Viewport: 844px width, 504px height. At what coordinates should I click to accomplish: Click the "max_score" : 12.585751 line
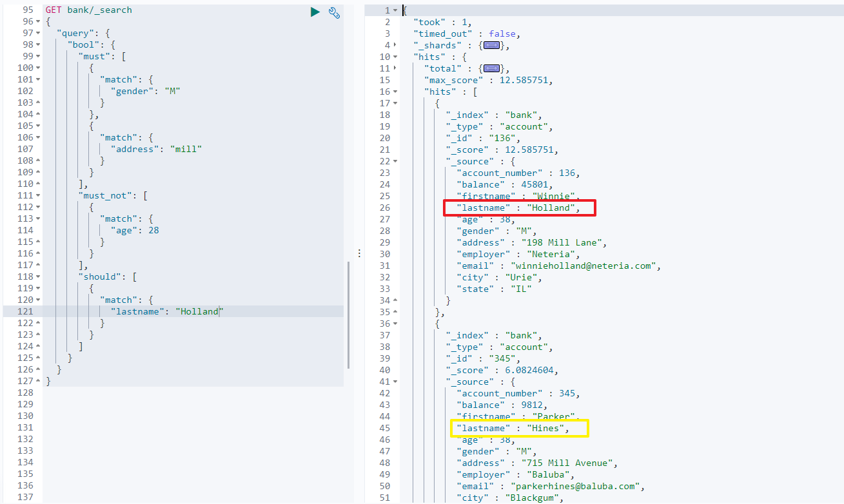pyautogui.click(x=488, y=81)
